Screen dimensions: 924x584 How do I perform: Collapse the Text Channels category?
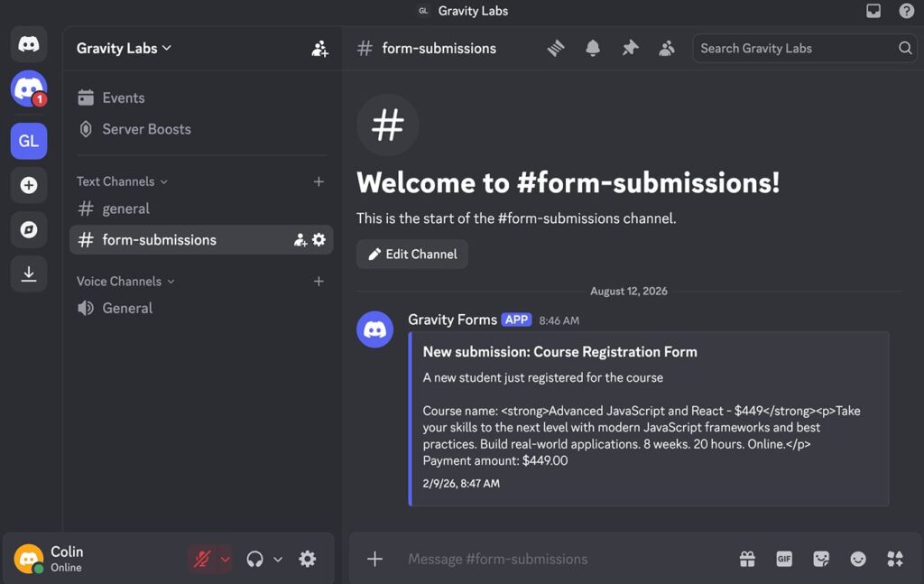pos(122,181)
